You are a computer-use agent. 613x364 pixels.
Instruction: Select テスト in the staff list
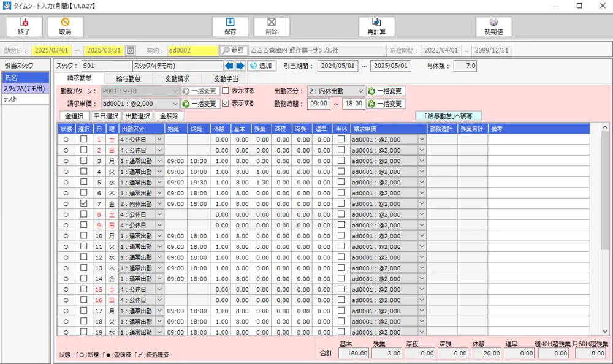pos(25,99)
